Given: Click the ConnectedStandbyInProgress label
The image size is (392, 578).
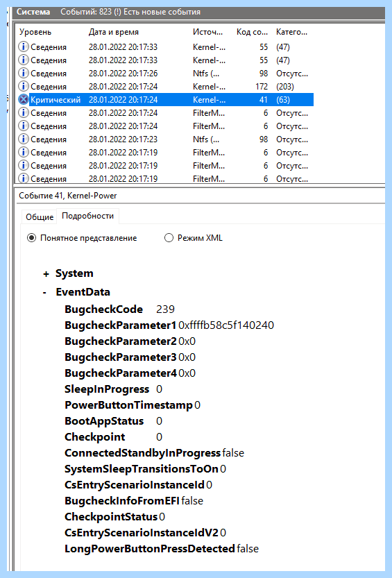Looking at the screenshot, I should pyautogui.click(x=143, y=452).
